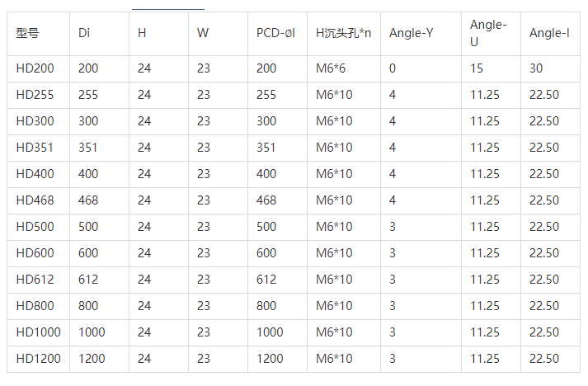Click the Angle-Y column header

point(411,34)
